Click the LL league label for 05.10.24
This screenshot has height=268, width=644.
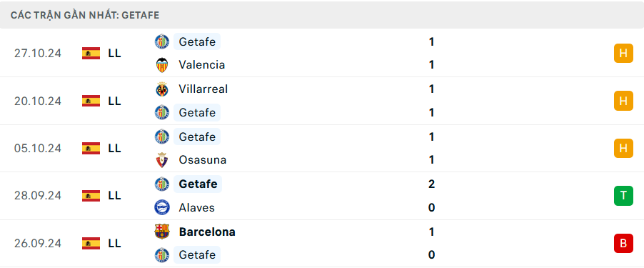pos(114,149)
